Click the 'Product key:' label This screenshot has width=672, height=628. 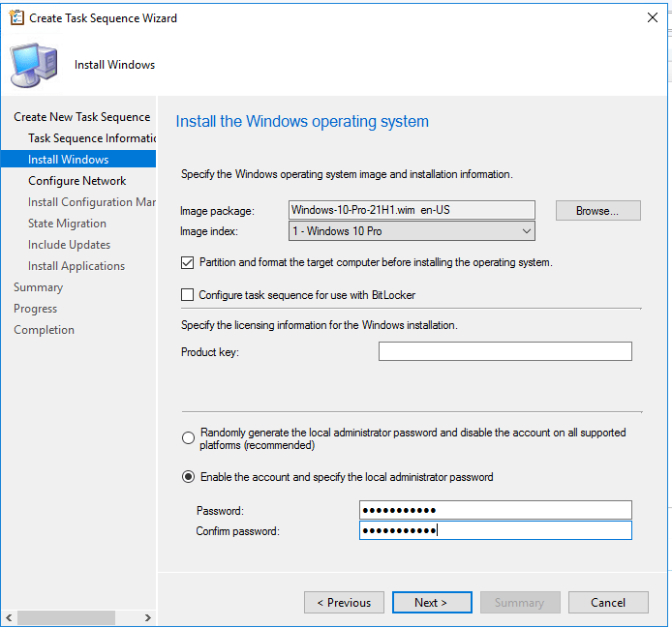[210, 352]
